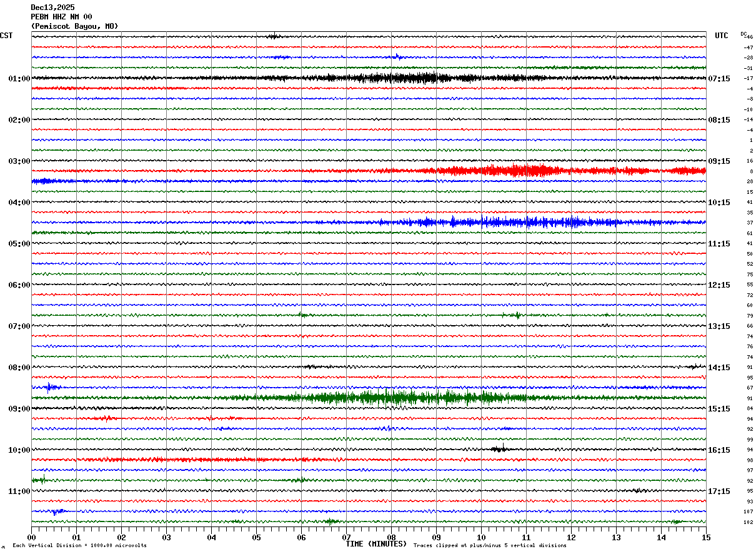Click the 11:00 CST row label

pos(19,491)
